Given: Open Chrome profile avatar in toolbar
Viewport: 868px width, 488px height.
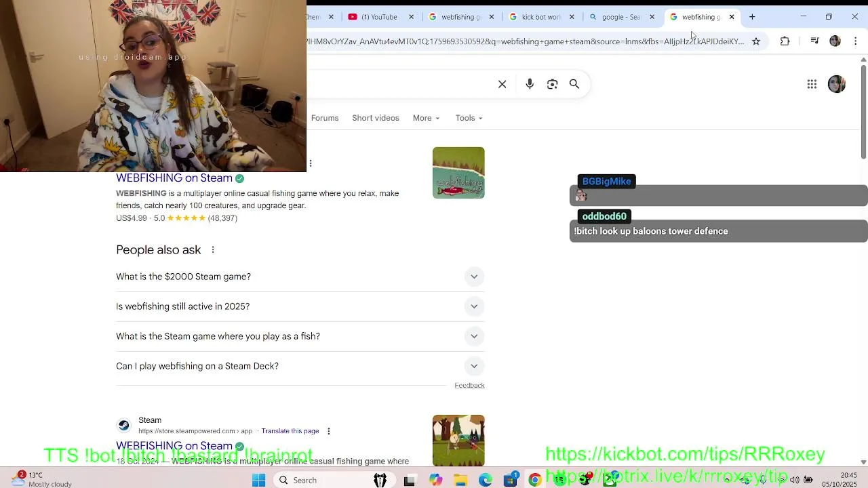Looking at the screenshot, I should [835, 41].
